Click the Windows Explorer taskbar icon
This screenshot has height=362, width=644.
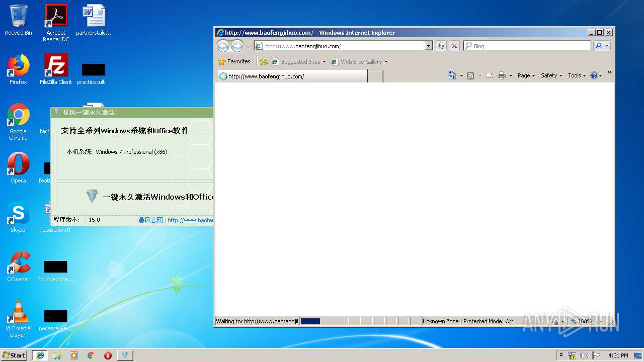tap(57, 355)
